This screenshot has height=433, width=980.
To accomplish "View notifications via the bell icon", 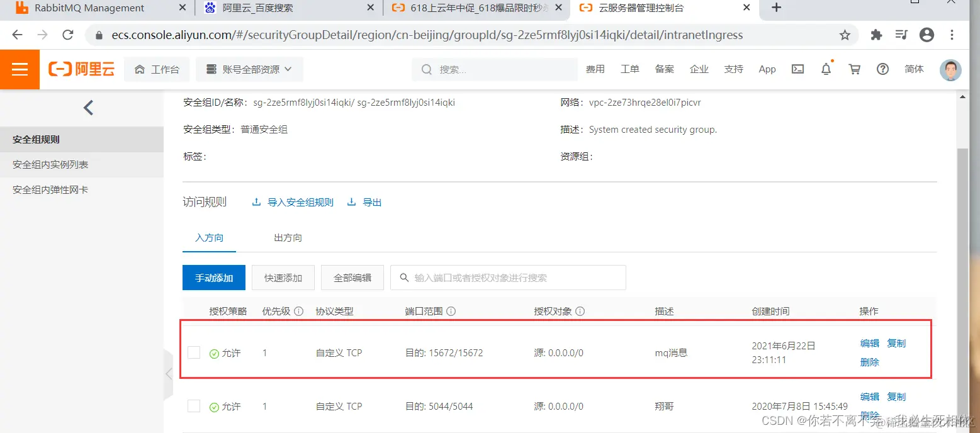I will (x=826, y=69).
